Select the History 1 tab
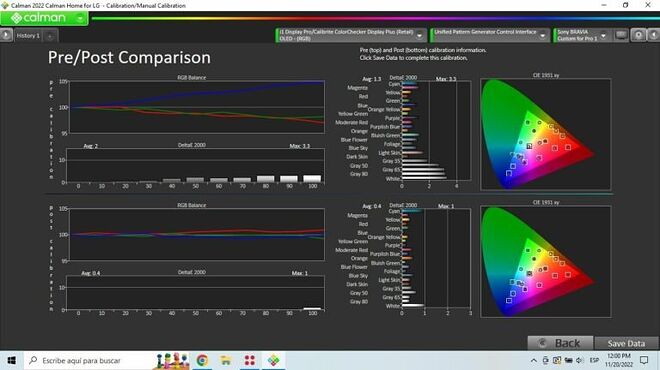 click(x=28, y=36)
